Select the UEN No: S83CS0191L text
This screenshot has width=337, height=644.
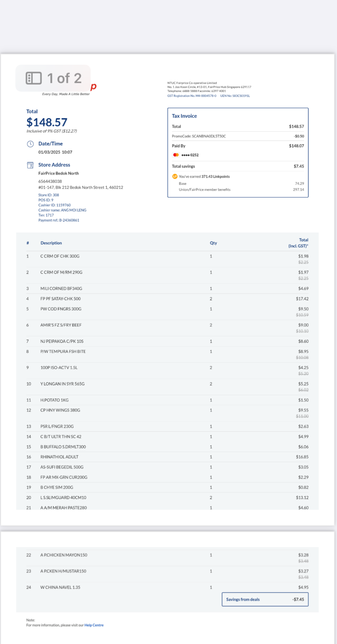pyautogui.click(x=235, y=96)
